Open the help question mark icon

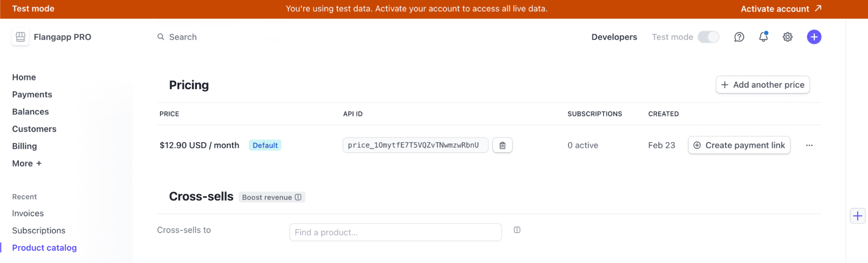click(x=739, y=37)
